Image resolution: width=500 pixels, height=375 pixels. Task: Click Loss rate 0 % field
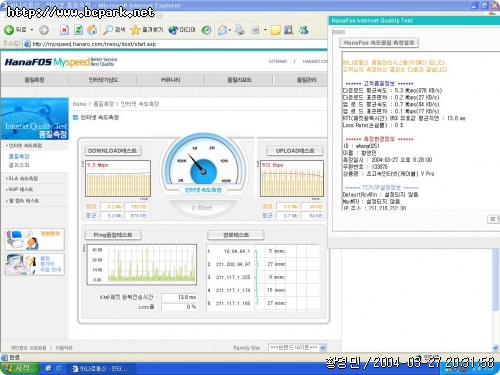[179, 307]
